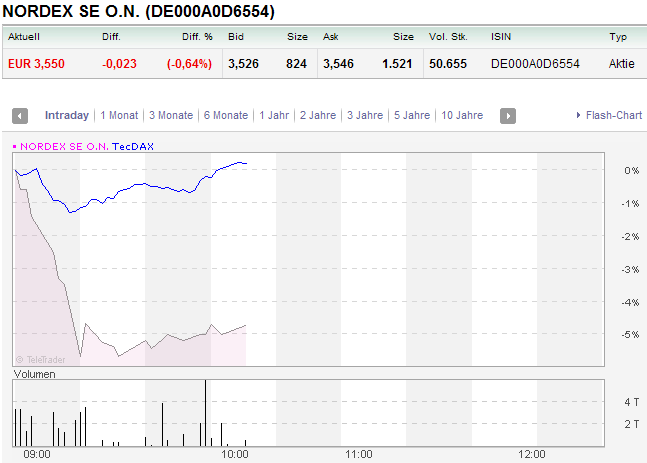
Task: Click the bid size 824
Action: click(x=296, y=64)
